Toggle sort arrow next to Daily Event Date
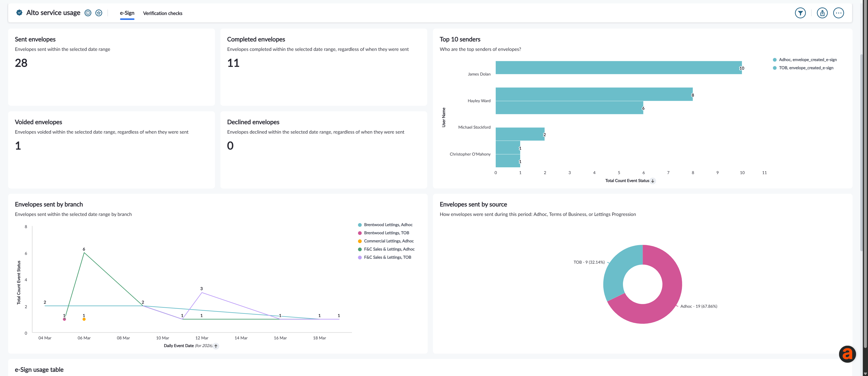The width and height of the screenshot is (868, 376). pos(216,346)
